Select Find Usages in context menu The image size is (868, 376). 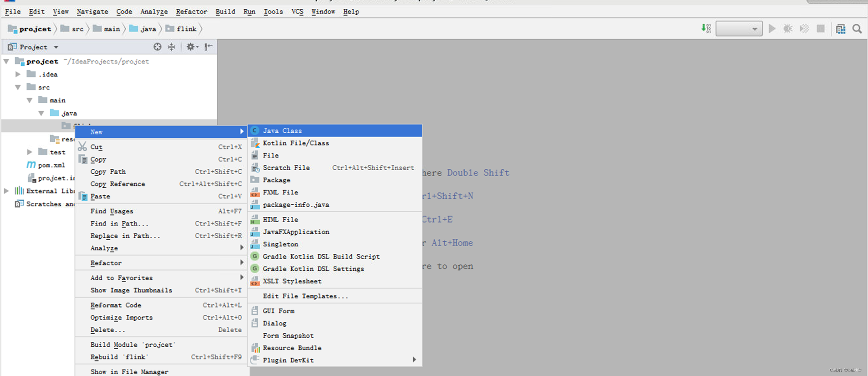point(161,211)
